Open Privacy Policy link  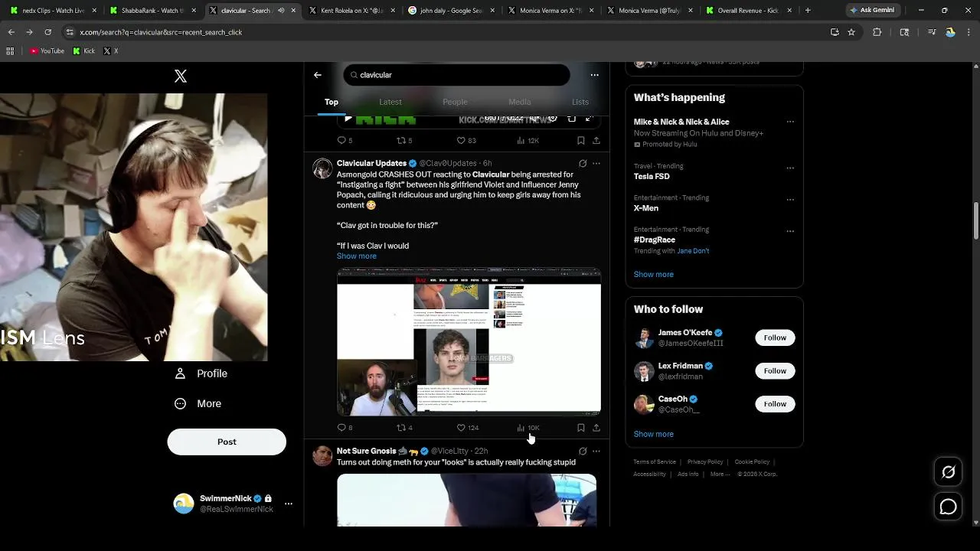(x=705, y=462)
